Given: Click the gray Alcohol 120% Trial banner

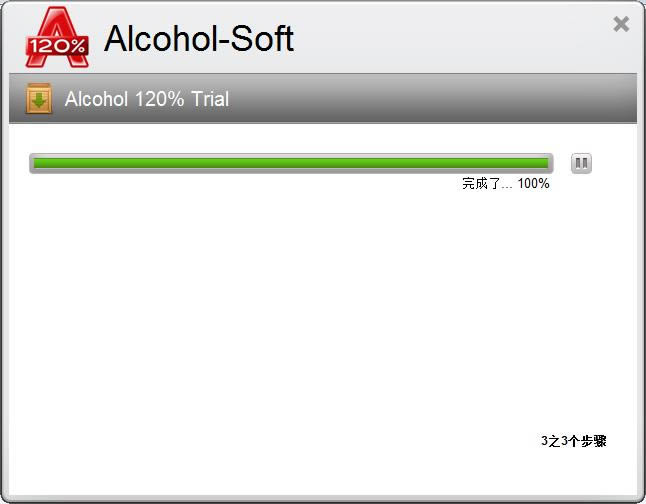Looking at the screenshot, I should tap(323, 98).
